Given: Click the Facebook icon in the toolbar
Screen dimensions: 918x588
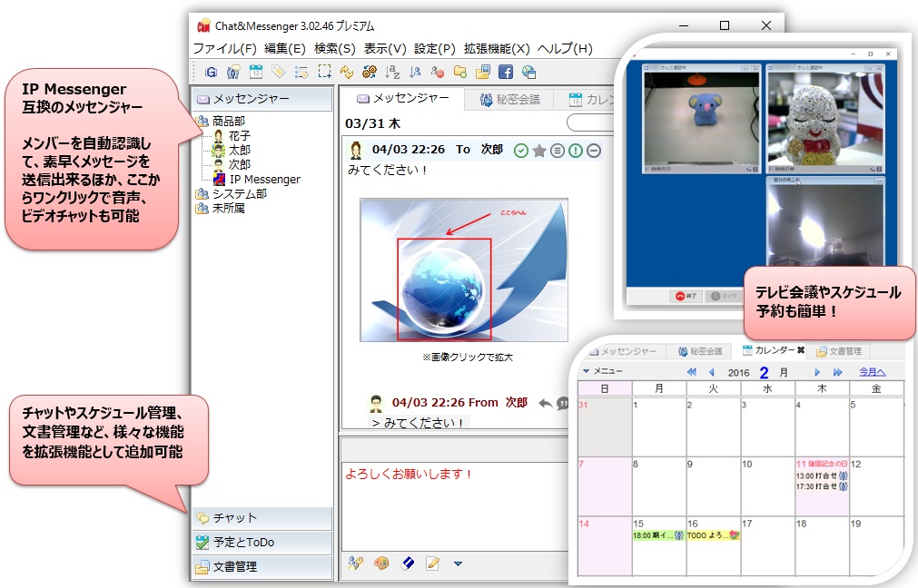Looking at the screenshot, I should [x=506, y=72].
